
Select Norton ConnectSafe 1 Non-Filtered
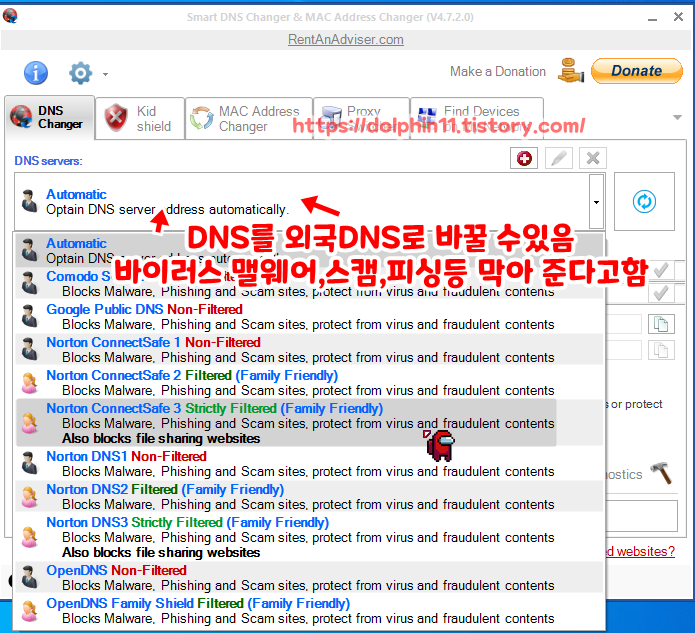[x=309, y=350]
